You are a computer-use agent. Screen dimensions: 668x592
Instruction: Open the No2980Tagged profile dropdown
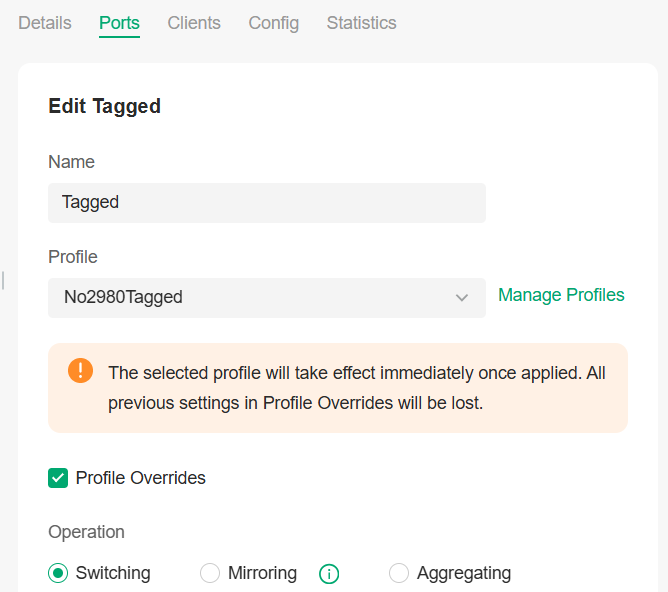coord(266,297)
